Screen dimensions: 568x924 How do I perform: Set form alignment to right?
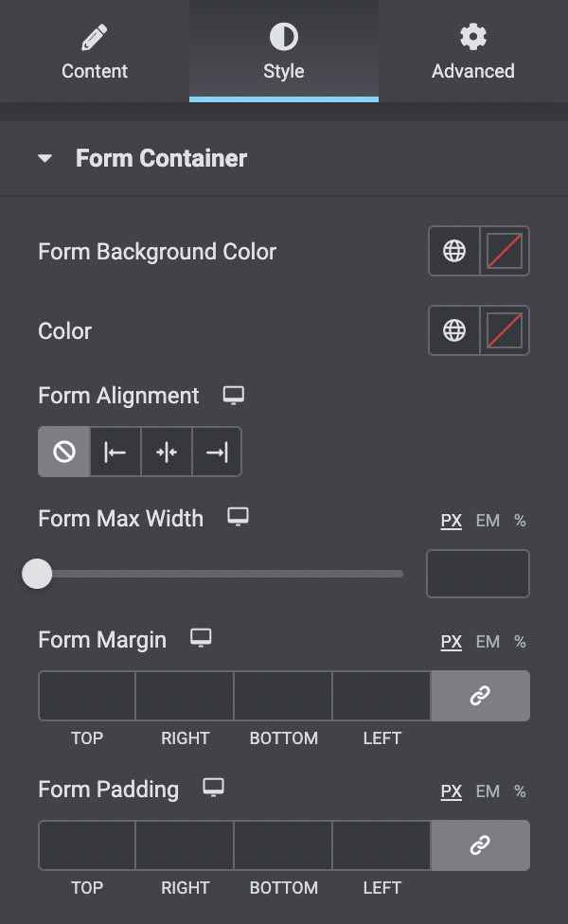click(217, 452)
